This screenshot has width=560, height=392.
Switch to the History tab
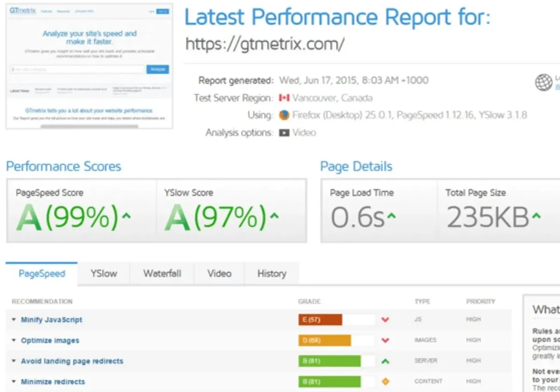[272, 274]
